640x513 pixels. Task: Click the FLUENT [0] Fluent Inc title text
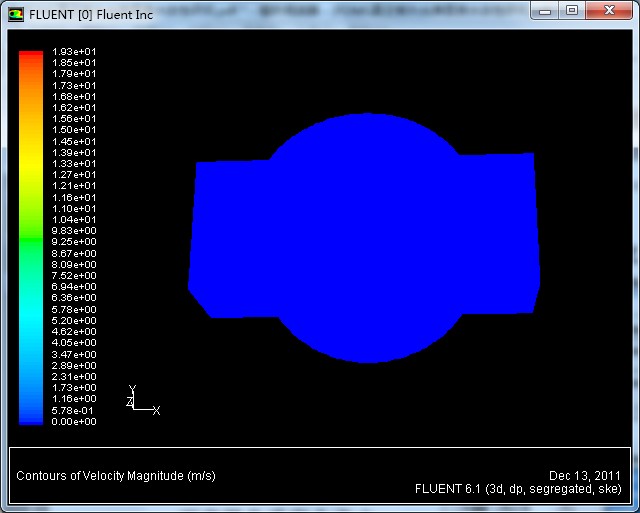click(x=90, y=14)
